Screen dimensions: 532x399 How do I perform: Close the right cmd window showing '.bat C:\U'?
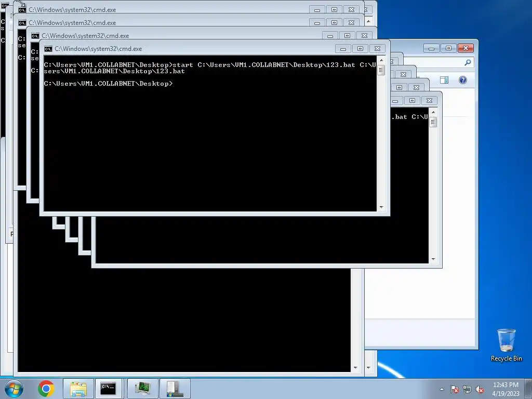click(429, 101)
